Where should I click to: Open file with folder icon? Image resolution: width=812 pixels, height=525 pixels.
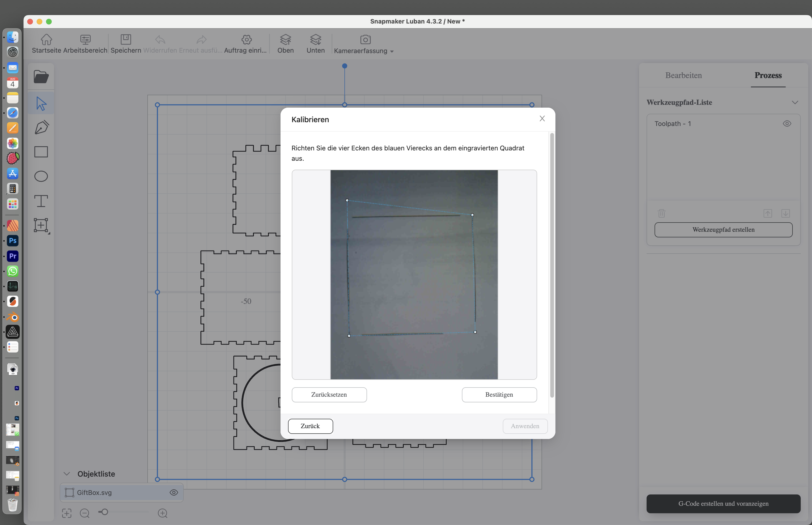tap(41, 77)
